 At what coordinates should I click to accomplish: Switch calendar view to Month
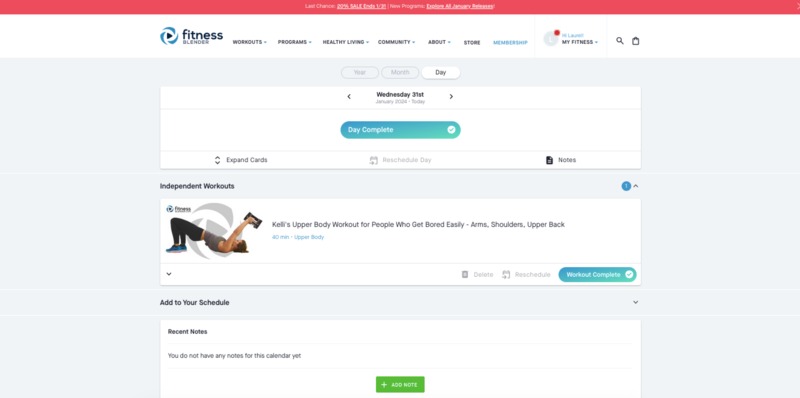coord(400,72)
